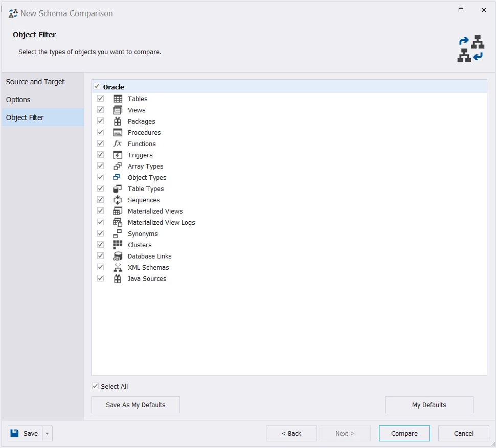Uncheck the Synonyms checkbox

(101, 233)
